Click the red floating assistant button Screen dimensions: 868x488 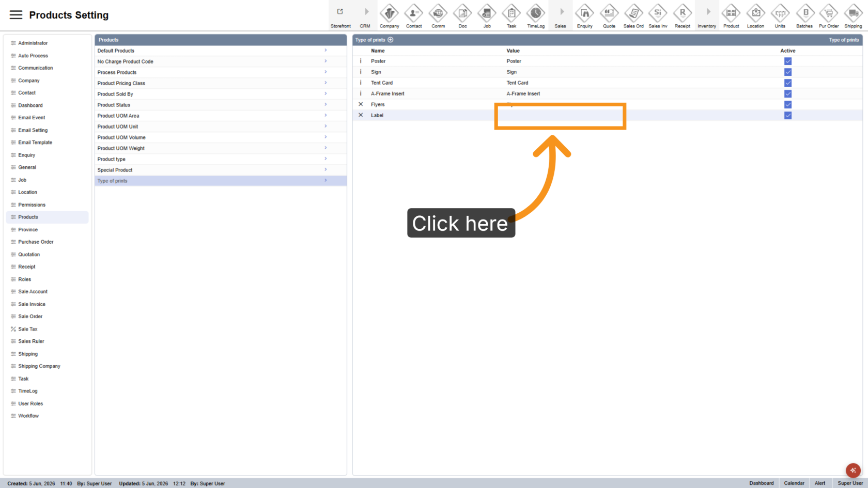coord(853,470)
